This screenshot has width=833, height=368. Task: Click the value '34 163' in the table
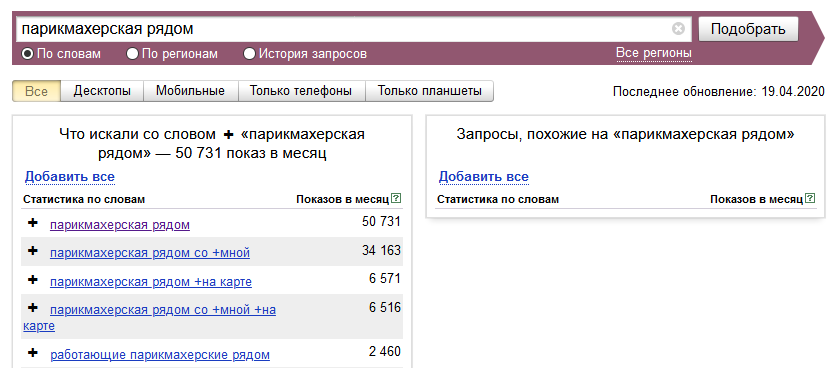click(x=381, y=250)
